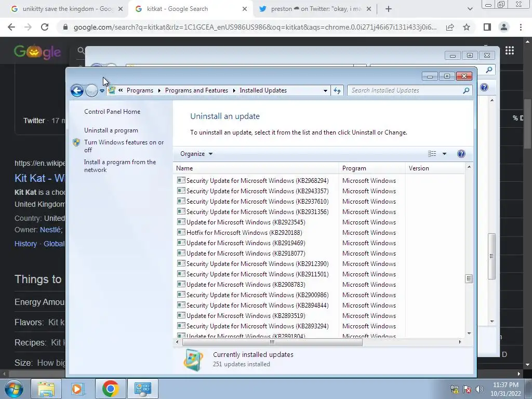The image size is (532, 399).
Task: Open help in Installed Updates toolbar
Action: point(461,154)
